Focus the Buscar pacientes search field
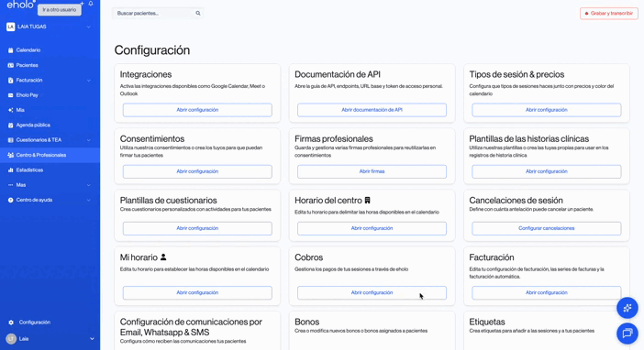 pos(157,13)
